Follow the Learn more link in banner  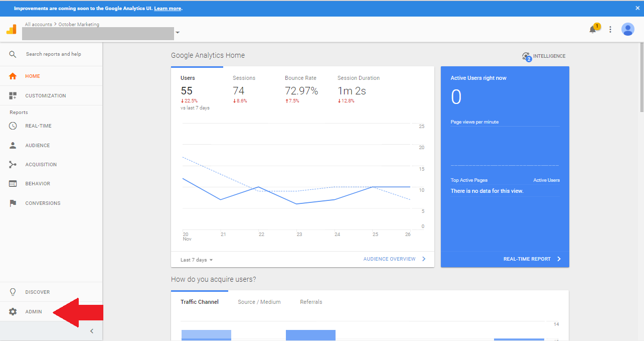(x=168, y=9)
